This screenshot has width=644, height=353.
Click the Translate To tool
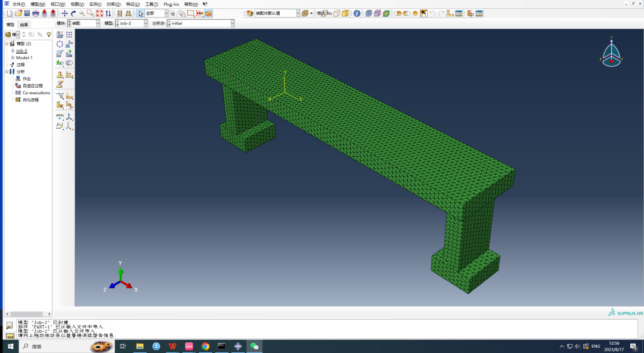click(x=69, y=54)
